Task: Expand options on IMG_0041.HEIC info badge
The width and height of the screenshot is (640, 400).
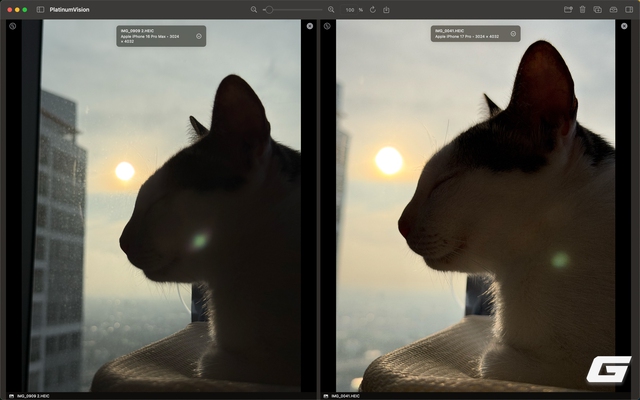Action: point(514,33)
